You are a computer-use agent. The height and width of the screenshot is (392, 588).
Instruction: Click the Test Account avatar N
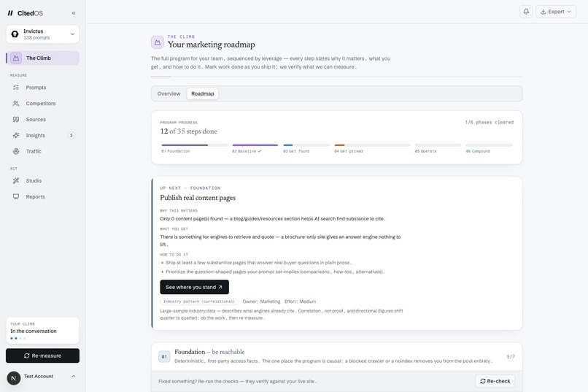(14, 378)
